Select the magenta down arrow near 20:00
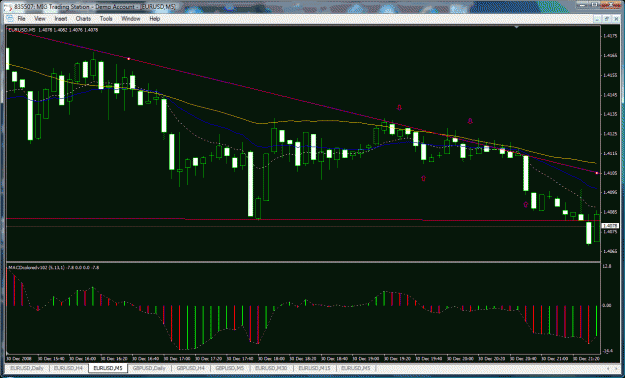625x378 pixels. pyautogui.click(x=470, y=121)
